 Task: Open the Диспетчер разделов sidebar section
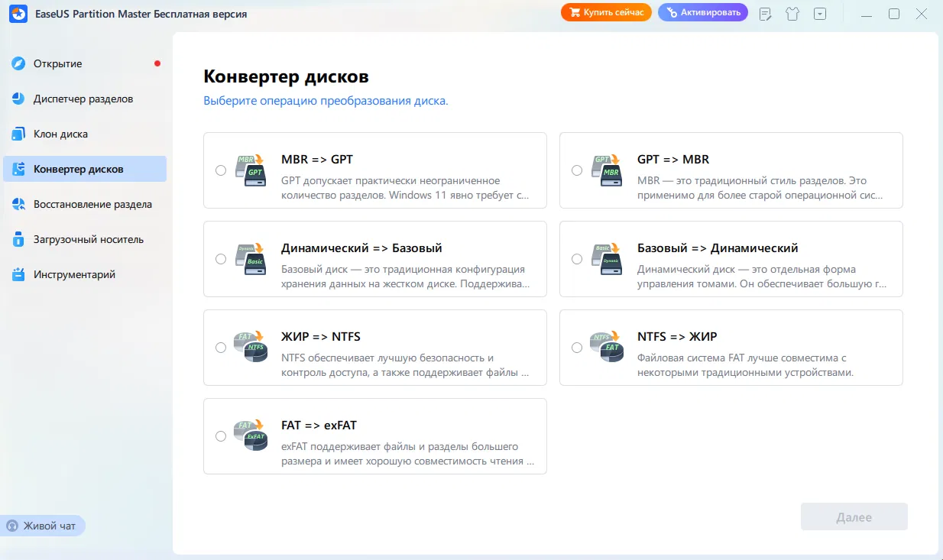tap(85, 99)
